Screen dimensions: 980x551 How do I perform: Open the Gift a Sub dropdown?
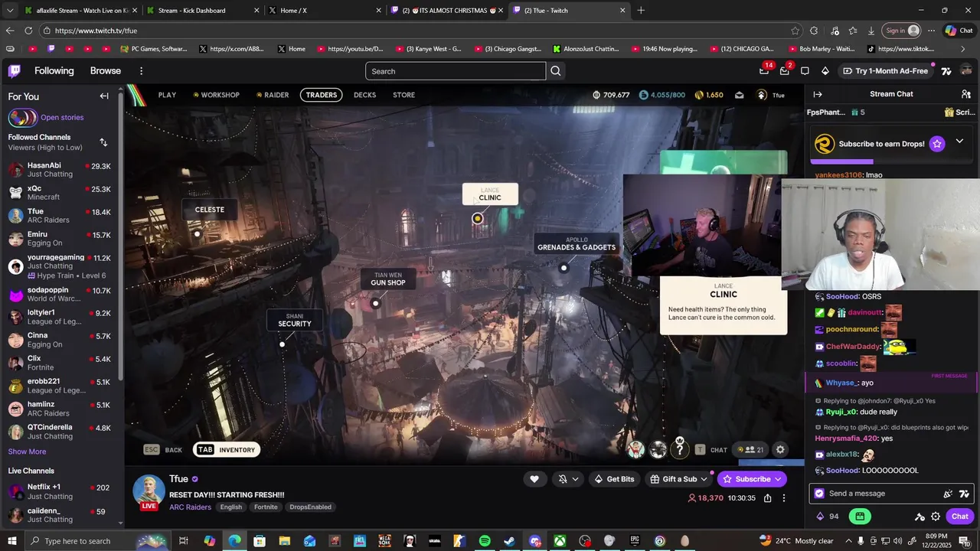703,479
